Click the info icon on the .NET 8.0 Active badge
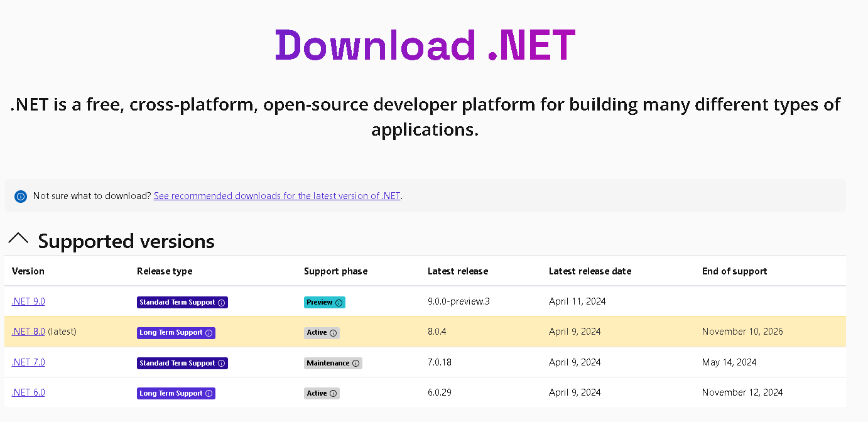Viewport: 868px width, 422px height. (x=334, y=333)
